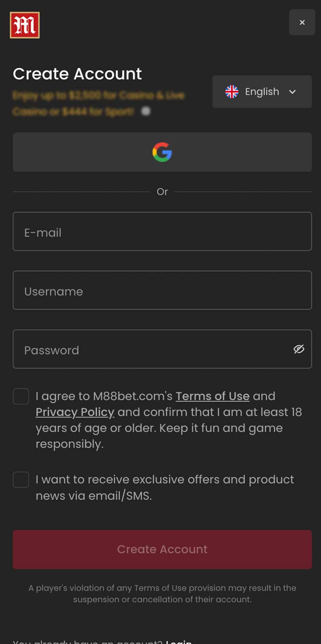Screen dimensions: 321x644
Task: Sign up using the Google icon
Action: (x=162, y=152)
